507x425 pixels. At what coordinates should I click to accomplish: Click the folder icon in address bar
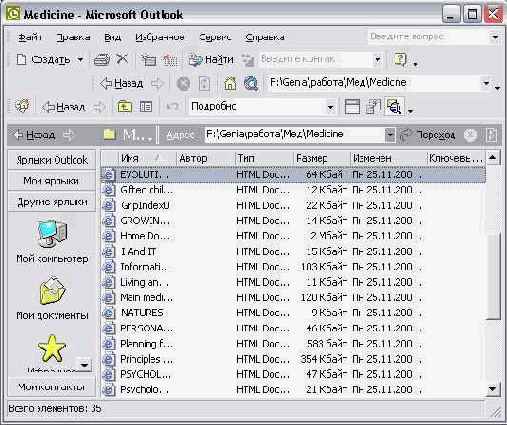(x=109, y=135)
